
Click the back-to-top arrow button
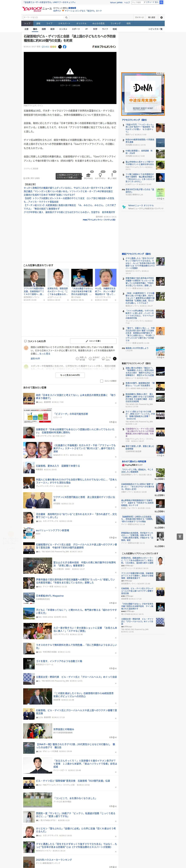click(180, 536)
